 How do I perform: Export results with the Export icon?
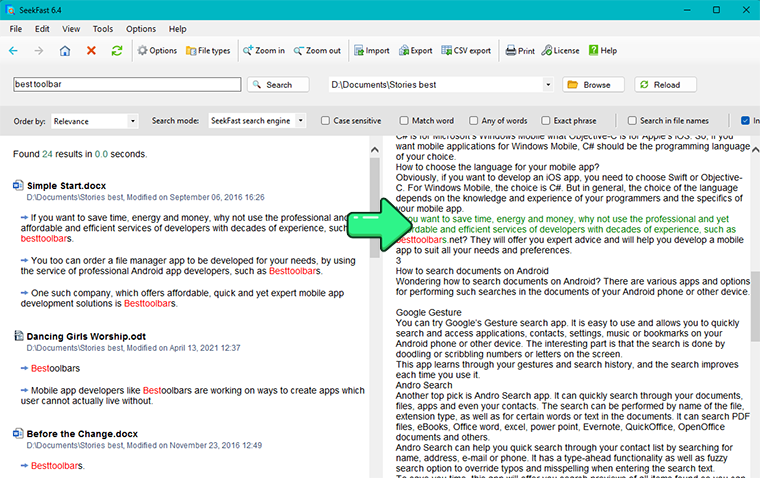[x=415, y=50]
